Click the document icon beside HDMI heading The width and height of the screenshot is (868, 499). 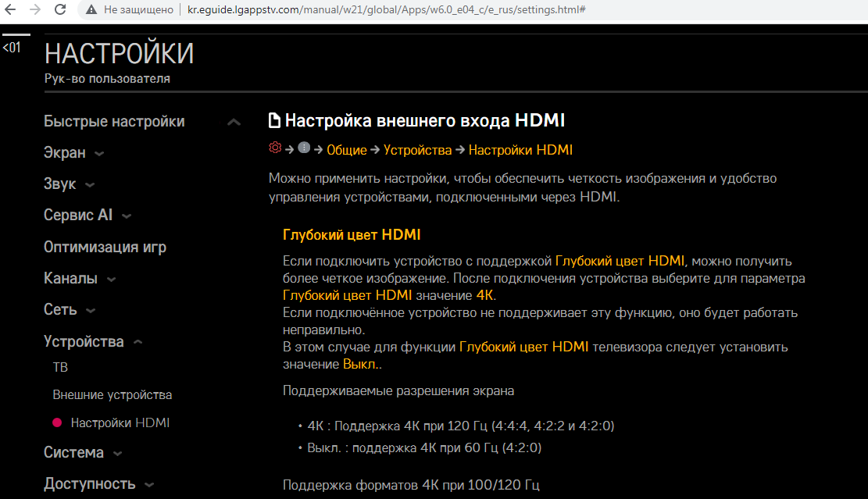274,121
